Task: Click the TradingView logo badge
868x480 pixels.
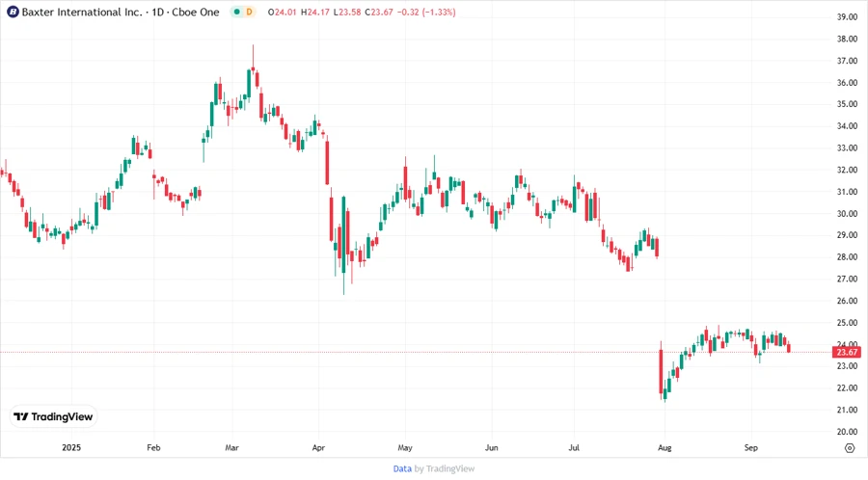Action: click(x=54, y=417)
